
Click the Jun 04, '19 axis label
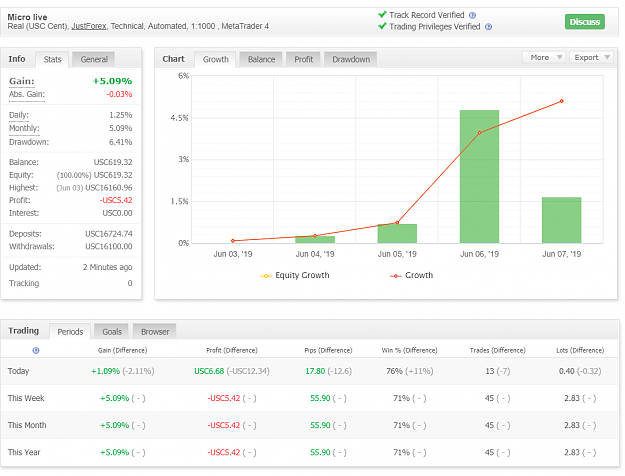pyautogui.click(x=315, y=254)
